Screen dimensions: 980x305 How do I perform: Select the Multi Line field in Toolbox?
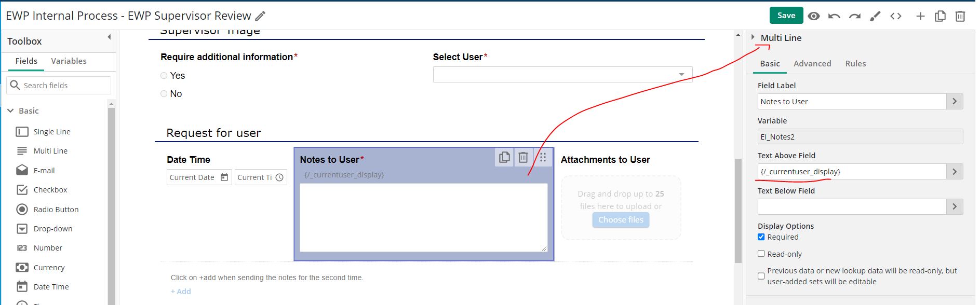(42, 151)
